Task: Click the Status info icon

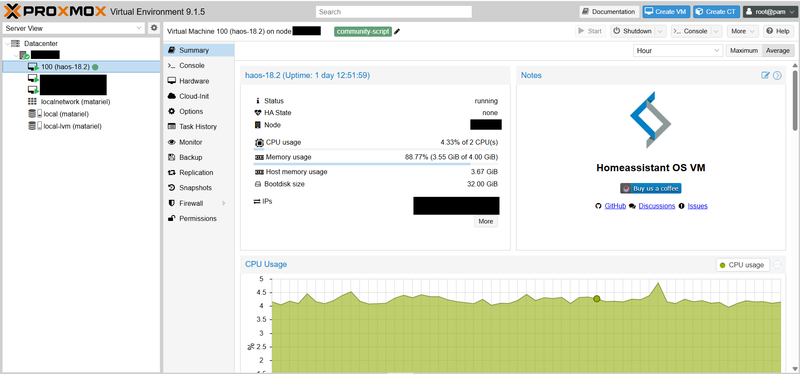Action: pos(258,101)
